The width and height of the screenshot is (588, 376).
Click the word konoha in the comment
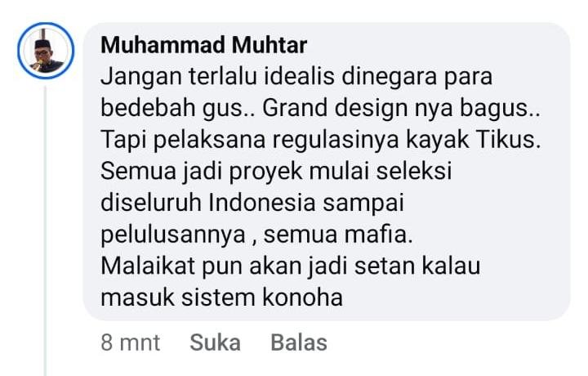[x=302, y=298]
